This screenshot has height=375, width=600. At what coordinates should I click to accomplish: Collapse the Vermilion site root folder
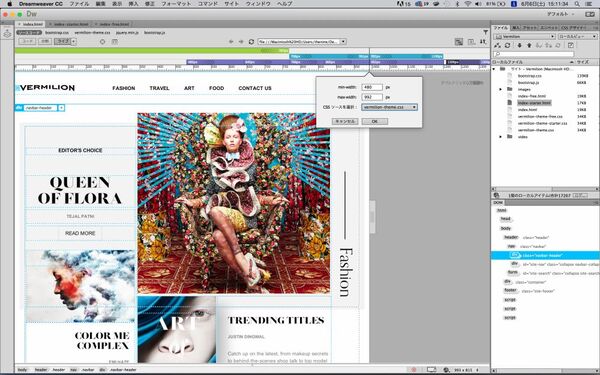click(494, 69)
